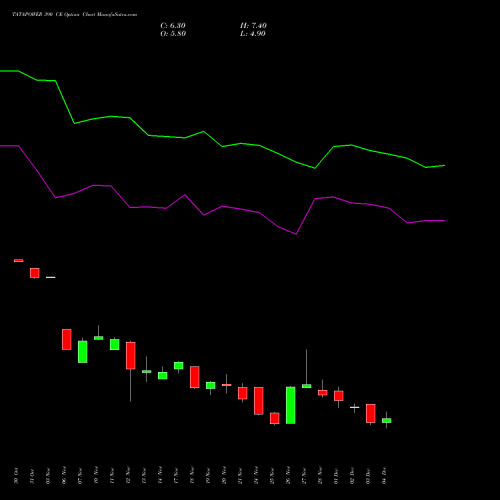The image size is (500, 500).
Task: Select the 31 Oct date label
Action: [x=32, y=476]
